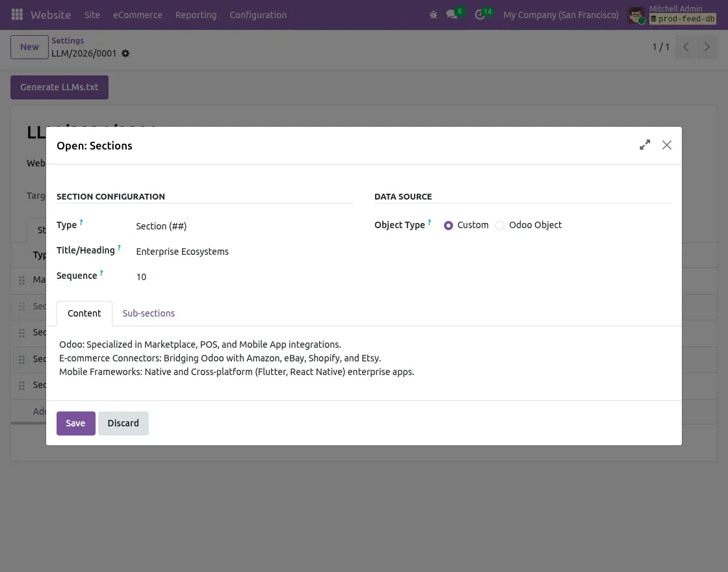
Task: Go to previous record arrow
Action: (x=686, y=46)
